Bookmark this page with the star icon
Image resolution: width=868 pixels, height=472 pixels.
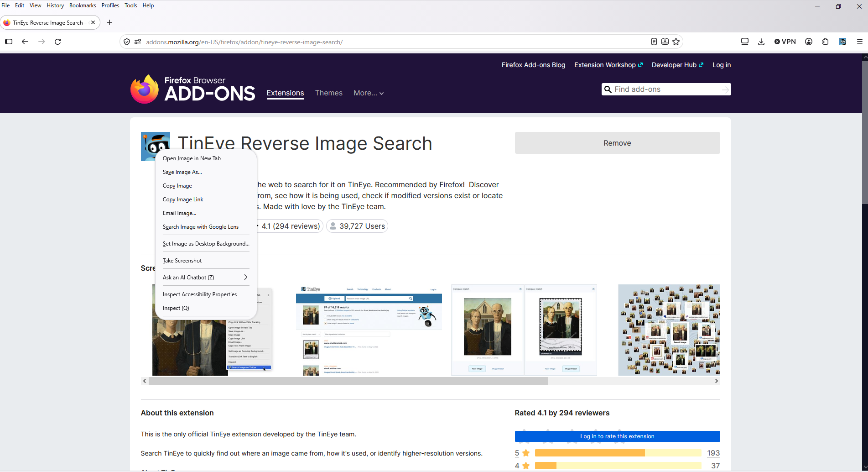click(676, 42)
